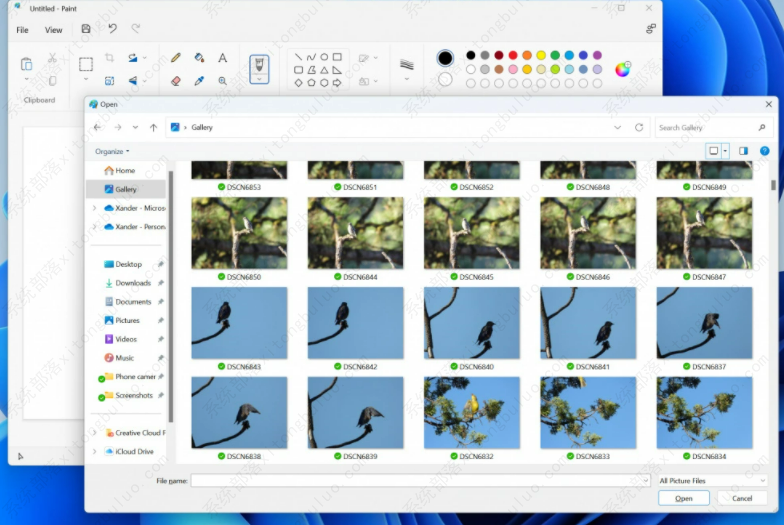
Task: Click the Search Gallery box
Action: [x=714, y=128]
